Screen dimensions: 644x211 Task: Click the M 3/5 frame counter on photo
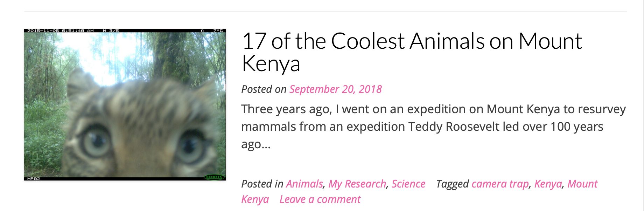point(111,31)
